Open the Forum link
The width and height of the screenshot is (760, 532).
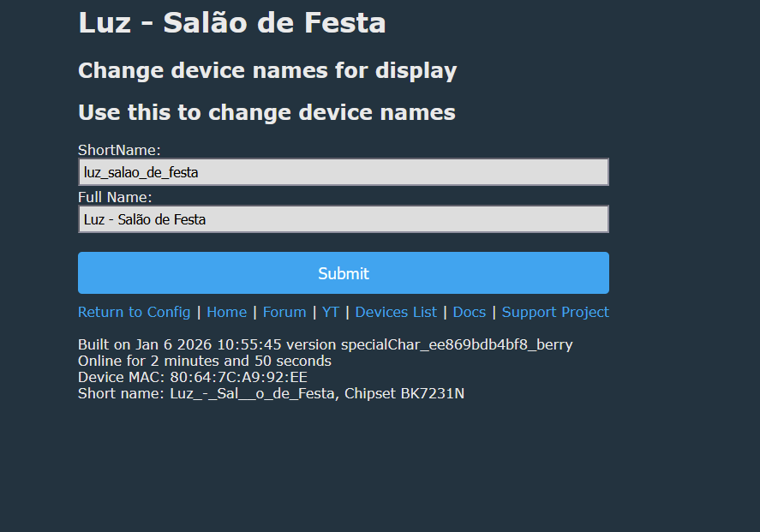(284, 312)
